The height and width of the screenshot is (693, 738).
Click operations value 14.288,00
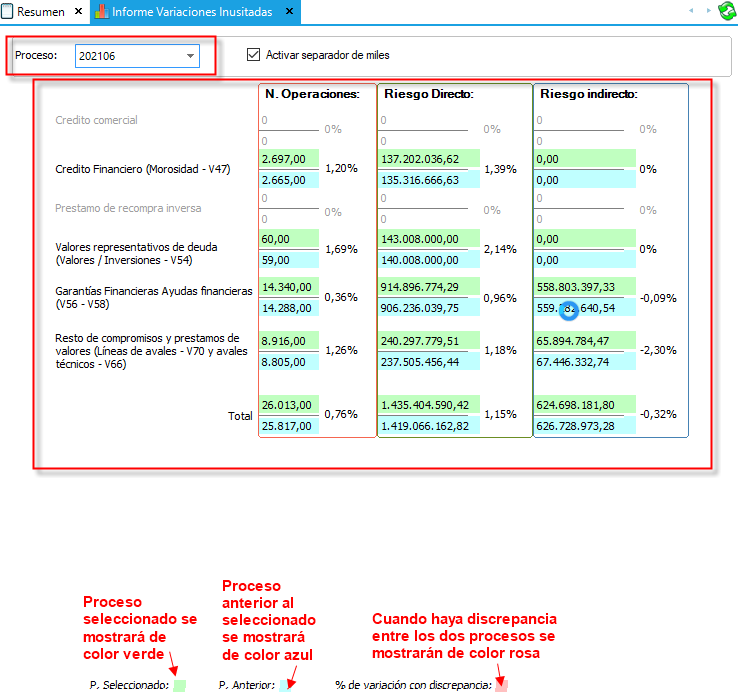[x=289, y=308]
